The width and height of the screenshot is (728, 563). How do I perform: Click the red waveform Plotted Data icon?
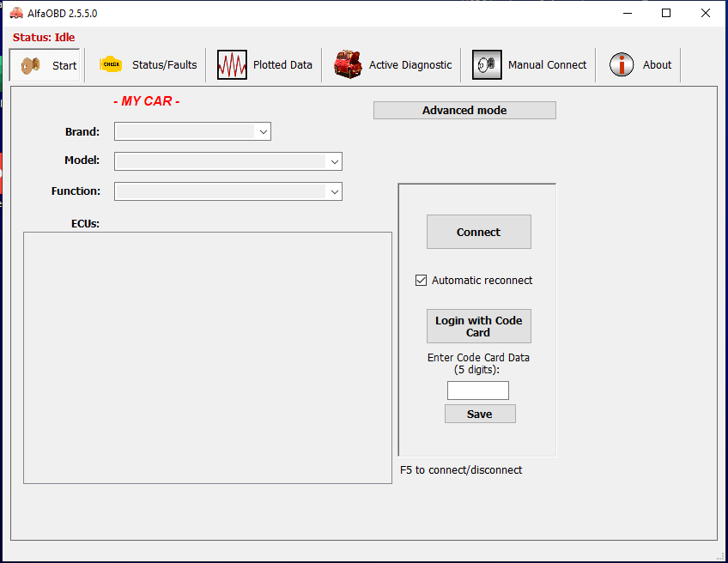click(232, 64)
